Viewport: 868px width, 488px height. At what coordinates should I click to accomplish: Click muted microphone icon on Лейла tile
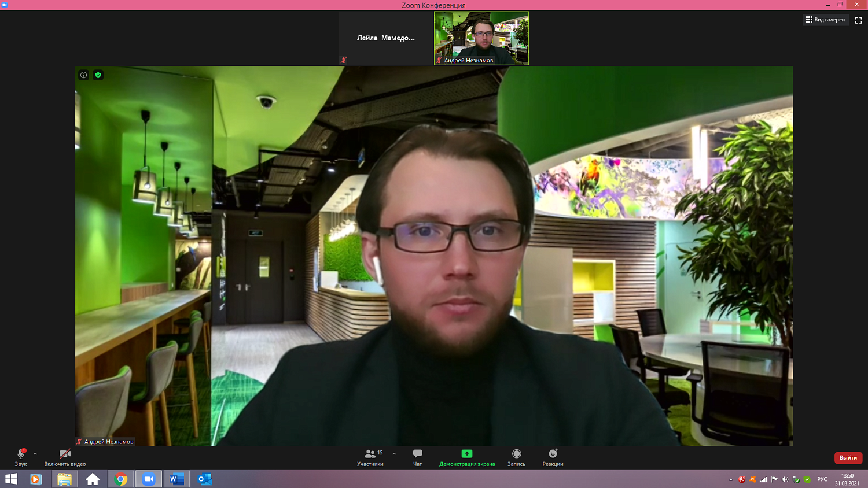[x=343, y=60]
